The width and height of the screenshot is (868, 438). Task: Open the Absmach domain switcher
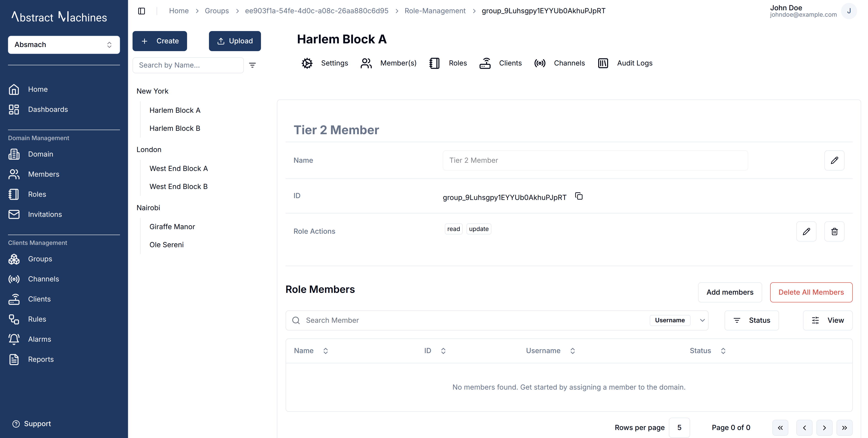click(x=64, y=45)
